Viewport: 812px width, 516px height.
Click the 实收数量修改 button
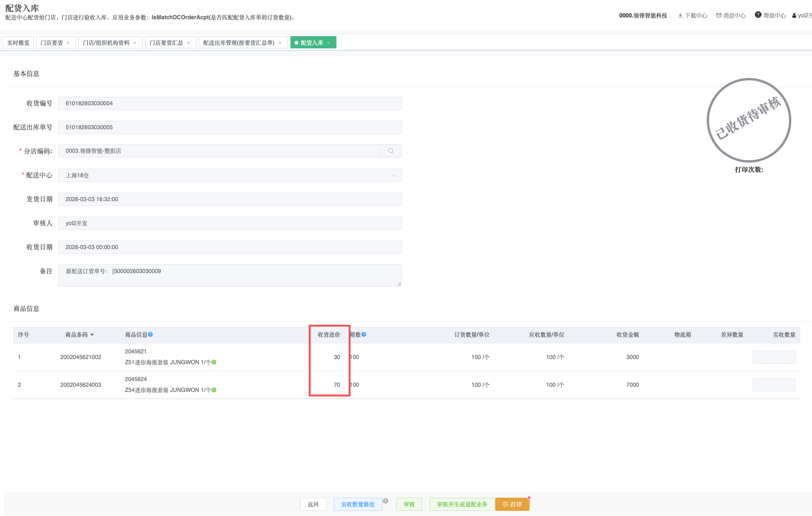(x=358, y=504)
